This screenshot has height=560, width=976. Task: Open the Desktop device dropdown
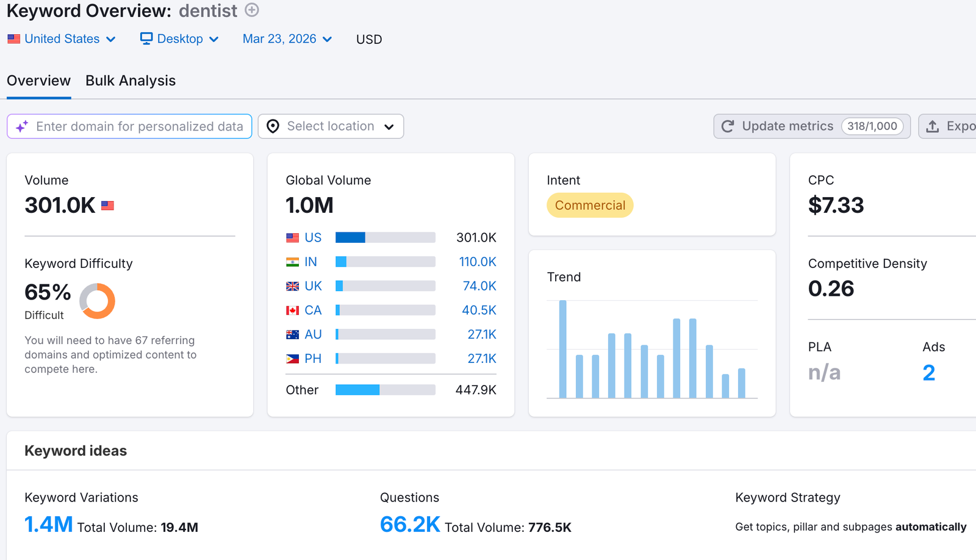click(179, 39)
